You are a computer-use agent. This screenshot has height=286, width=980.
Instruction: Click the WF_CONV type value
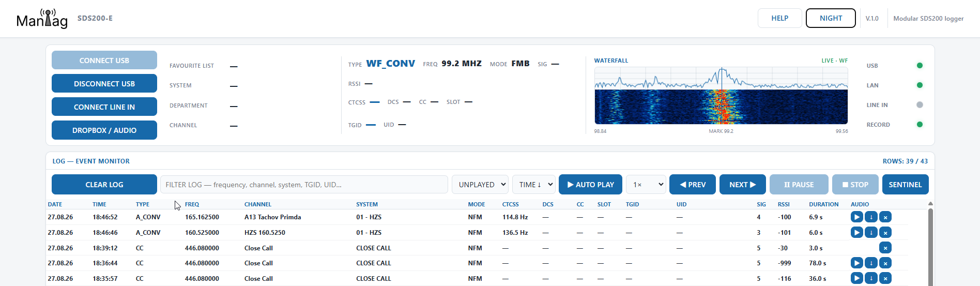click(391, 64)
